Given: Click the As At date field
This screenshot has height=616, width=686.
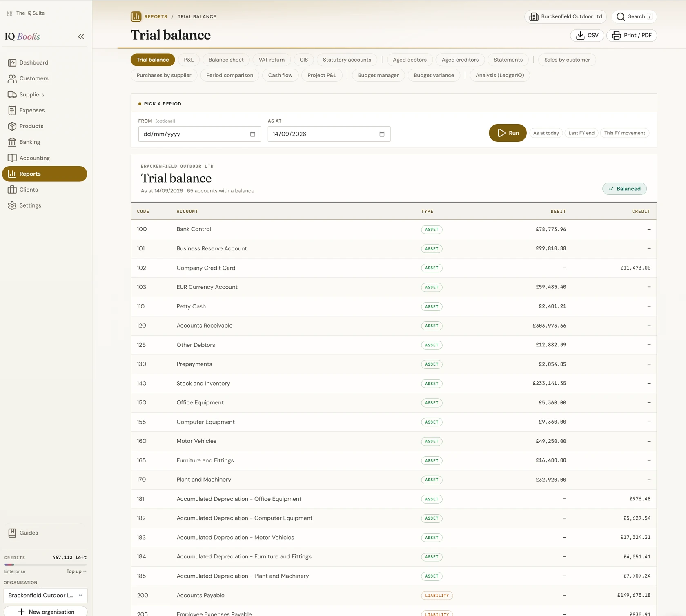Looking at the screenshot, I should point(329,134).
